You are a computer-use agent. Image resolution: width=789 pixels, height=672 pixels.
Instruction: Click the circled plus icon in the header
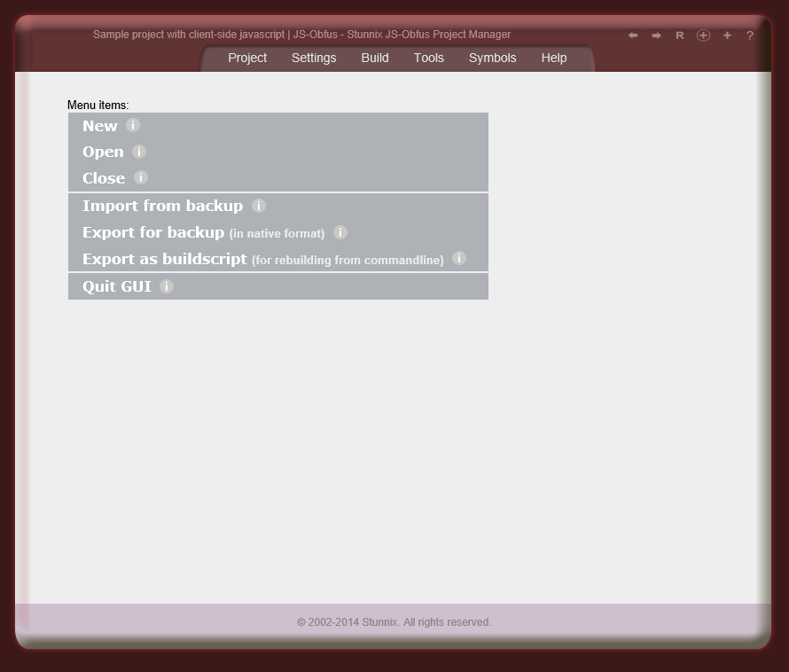click(x=703, y=35)
